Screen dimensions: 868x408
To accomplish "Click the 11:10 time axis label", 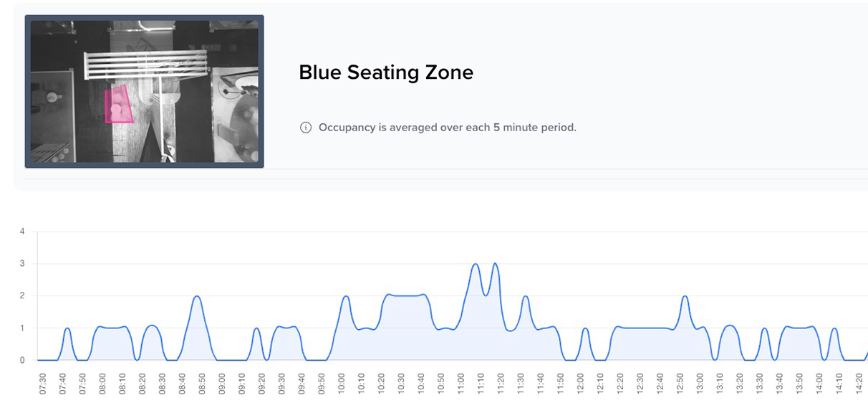I will (481, 384).
